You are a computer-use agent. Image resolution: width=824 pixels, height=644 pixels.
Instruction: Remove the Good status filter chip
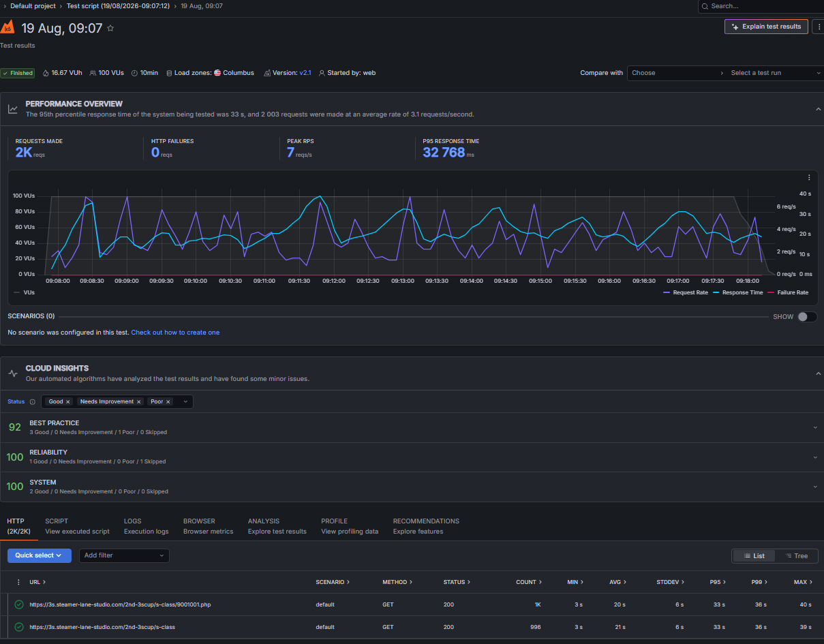coord(68,402)
